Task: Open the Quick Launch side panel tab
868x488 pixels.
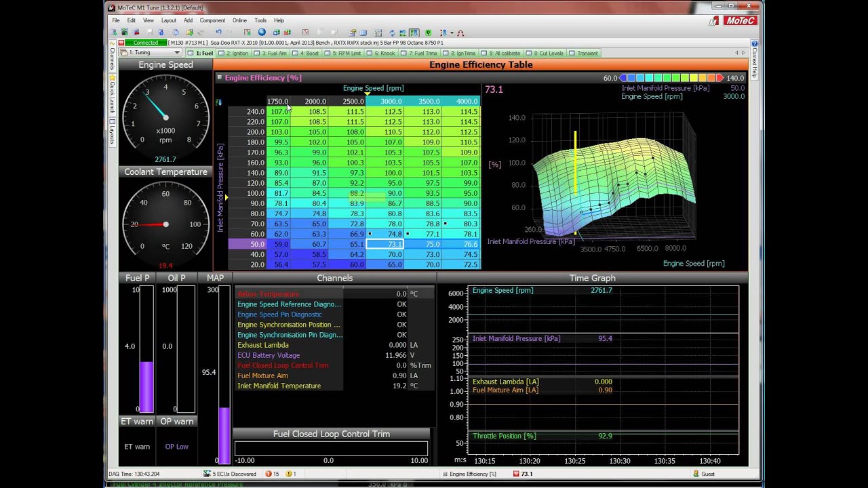Action: point(113,94)
